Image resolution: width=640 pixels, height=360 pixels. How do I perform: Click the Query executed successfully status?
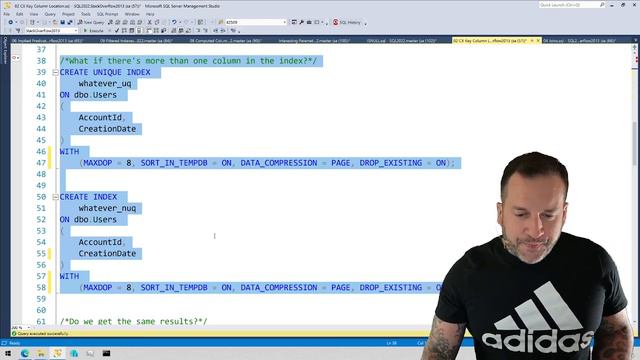pos(43,333)
